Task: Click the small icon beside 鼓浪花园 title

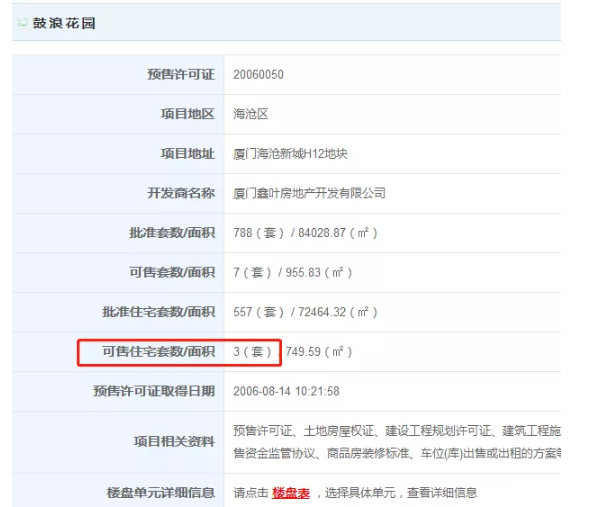Action: click(x=22, y=22)
